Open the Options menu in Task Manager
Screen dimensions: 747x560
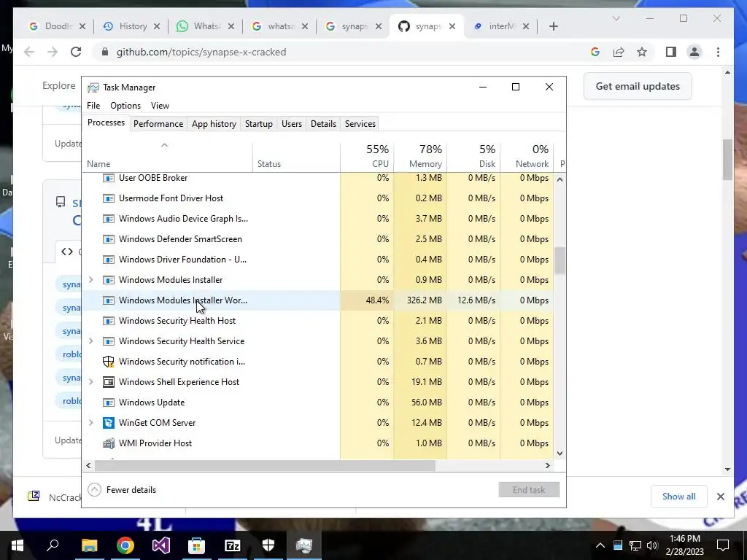(125, 106)
